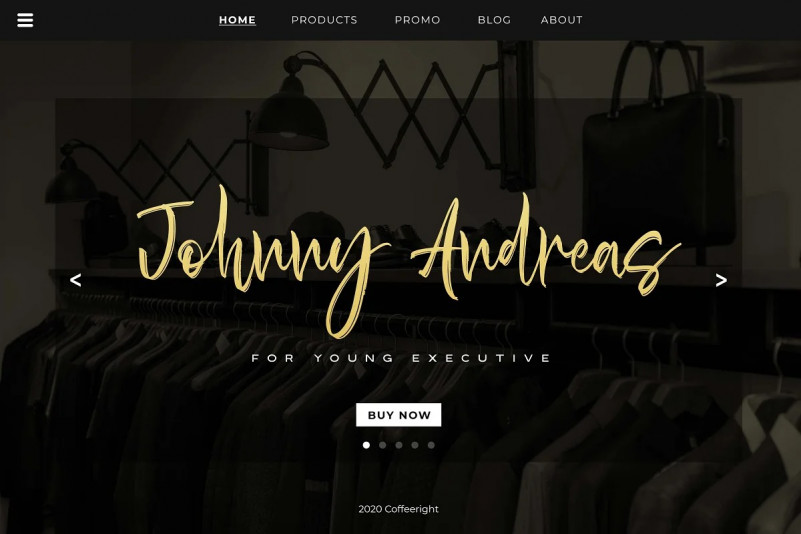This screenshot has width=801, height=534.
Task: Click the BUY NOW button
Action: click(x=398, y=415)
